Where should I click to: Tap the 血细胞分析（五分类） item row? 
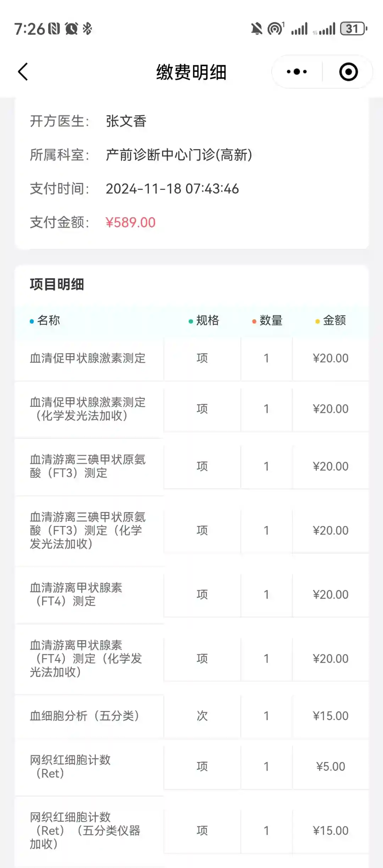84,716
